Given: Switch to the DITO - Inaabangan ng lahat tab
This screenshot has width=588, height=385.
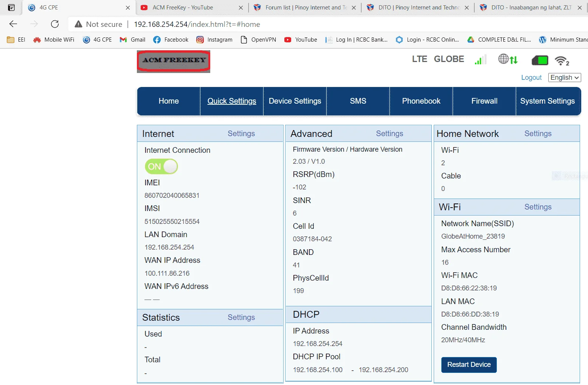Looking at the screenshot, I should pos(531,8).
